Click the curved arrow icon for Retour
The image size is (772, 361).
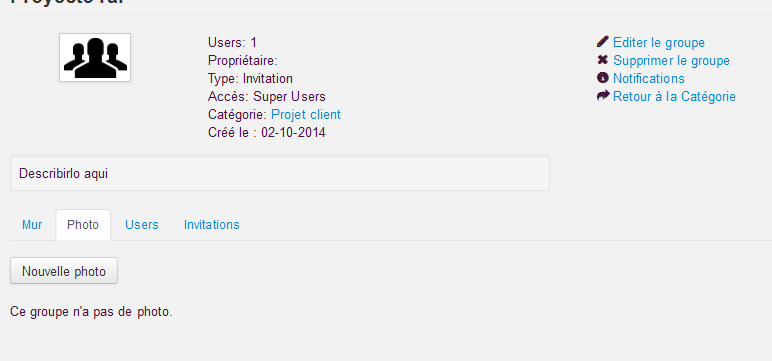click(603, 96)
